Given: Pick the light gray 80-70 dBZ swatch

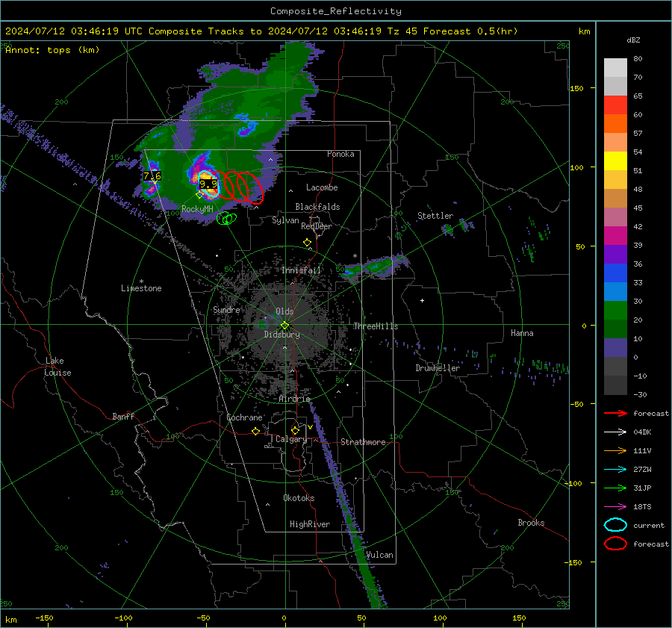Looking at the screenshot, I should [x=615, y=68].
